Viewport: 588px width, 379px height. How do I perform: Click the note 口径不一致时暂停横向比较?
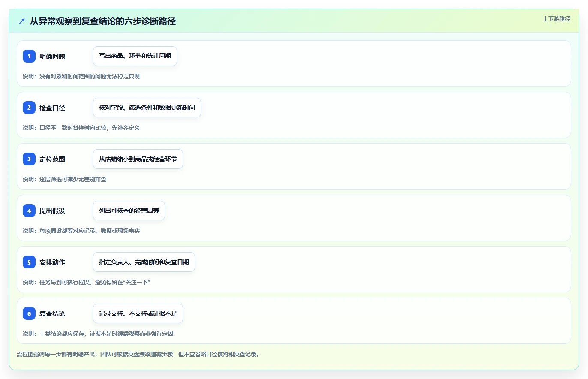(x=73, y=128)
